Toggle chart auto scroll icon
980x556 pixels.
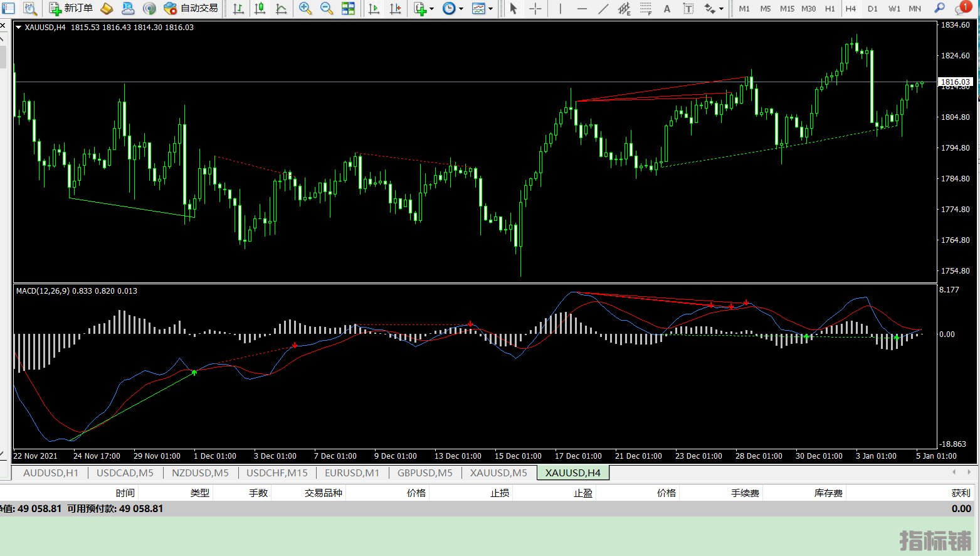pyautogui.click(x=374, y=8)
